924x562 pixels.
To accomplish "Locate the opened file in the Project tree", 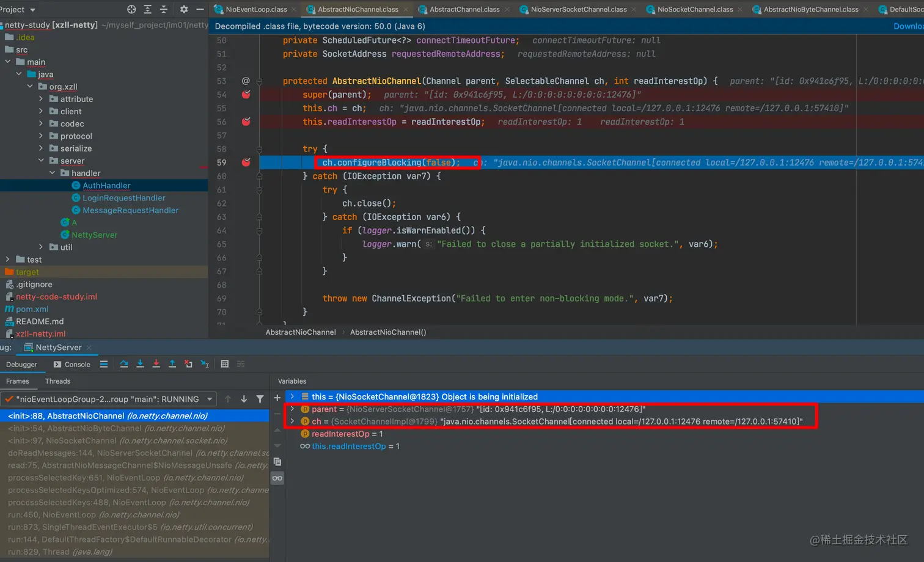I will (131, 9).
